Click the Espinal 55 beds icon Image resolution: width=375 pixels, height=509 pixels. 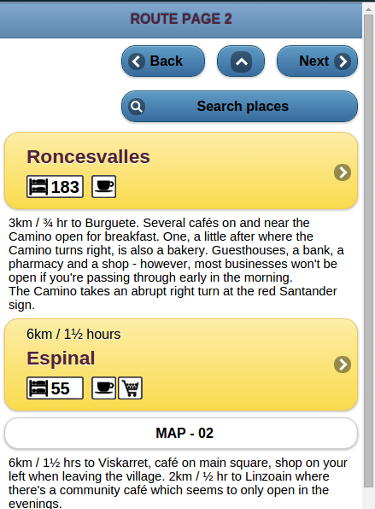[x=55, y=388]
